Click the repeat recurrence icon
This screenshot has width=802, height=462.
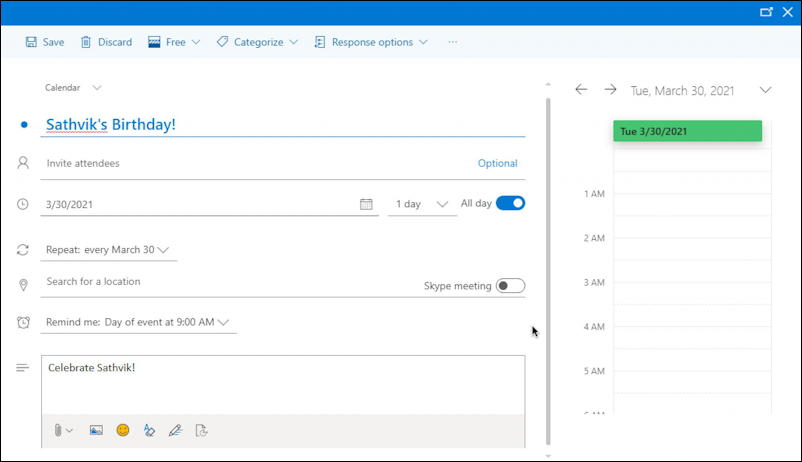23,250
